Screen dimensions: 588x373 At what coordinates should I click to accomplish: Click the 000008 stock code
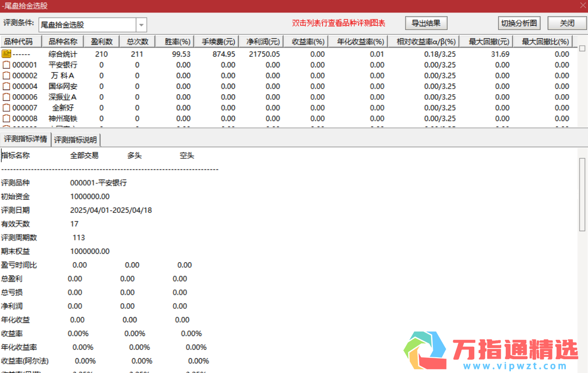(x=25, y=119)
